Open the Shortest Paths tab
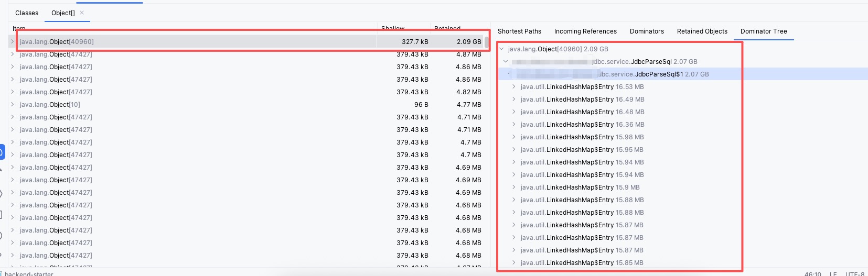The height and width of the screenshot is (276, 868). 519,31
